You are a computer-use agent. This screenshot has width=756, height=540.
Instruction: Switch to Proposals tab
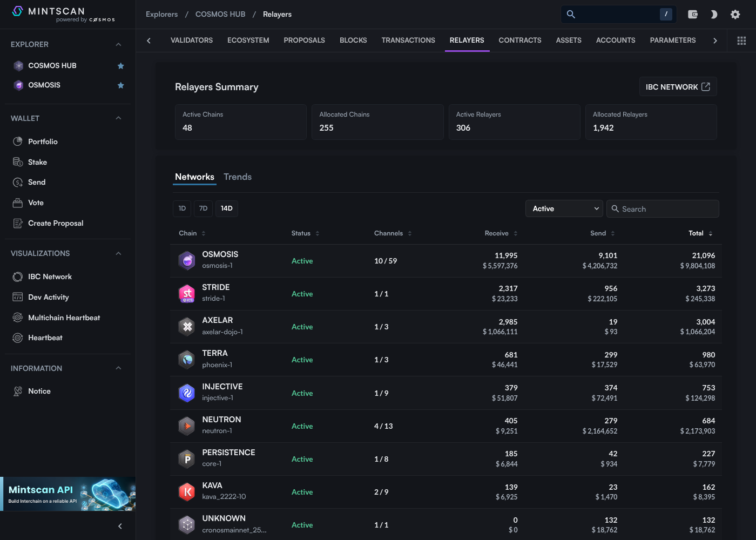click(x=304, y=40)
